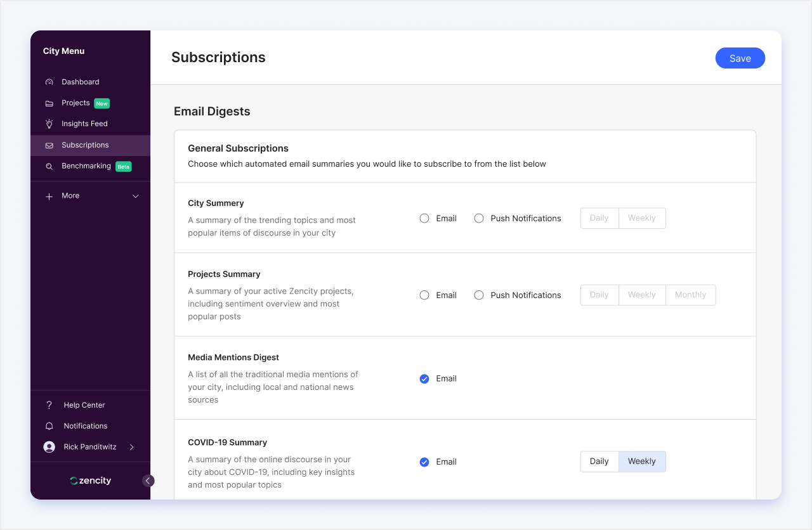
Task: Disable Email for COVID-19 Summary
Action: point(424,462)
